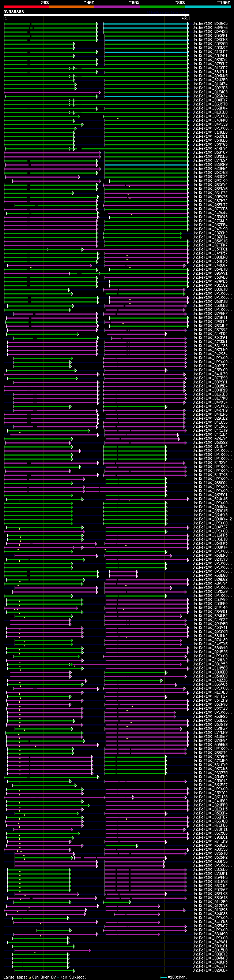Select label UniRef100_B4MT03
The image size is (234, 980).
coord(210,475)
